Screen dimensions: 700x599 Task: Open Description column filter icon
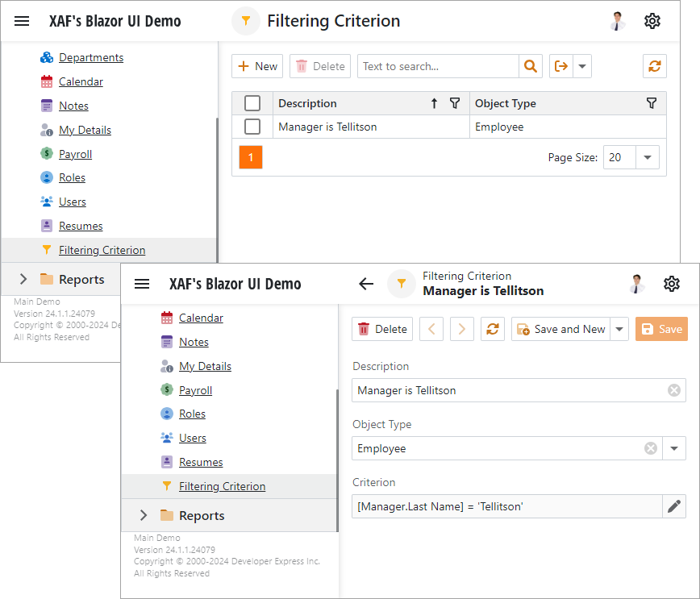pos(455,103)
